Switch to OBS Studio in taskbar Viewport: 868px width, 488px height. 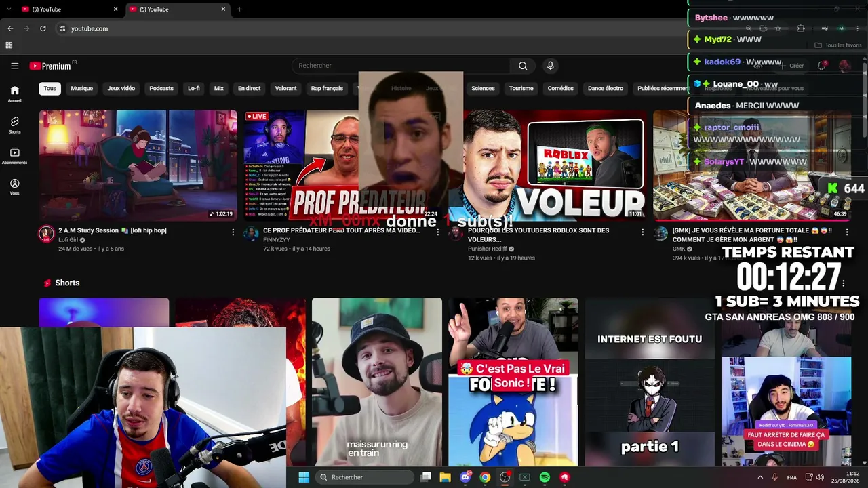coord(505,477)
